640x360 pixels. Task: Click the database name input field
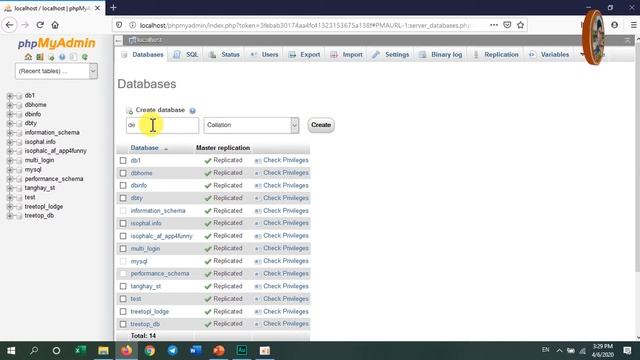[162, 125]
